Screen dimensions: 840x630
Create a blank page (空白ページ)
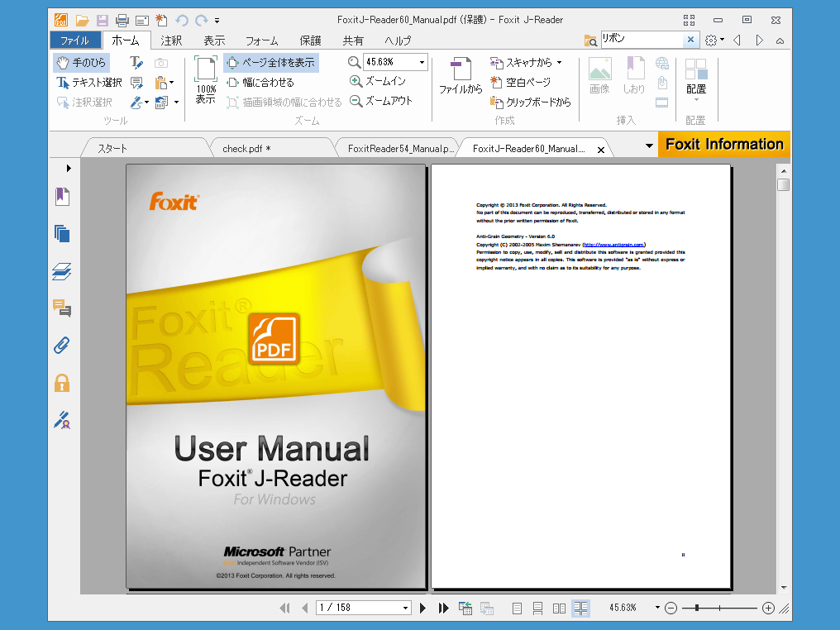click(x=521, y=83)
